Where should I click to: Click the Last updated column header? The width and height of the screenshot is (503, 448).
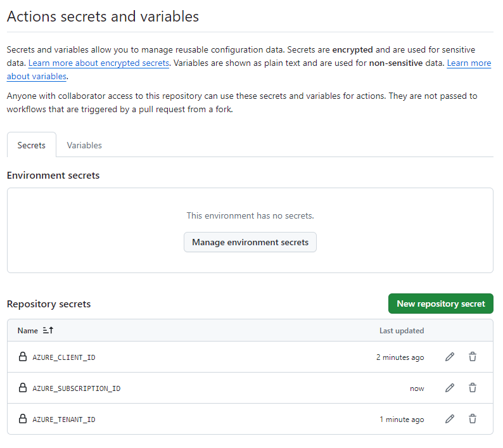coord(402,331)
